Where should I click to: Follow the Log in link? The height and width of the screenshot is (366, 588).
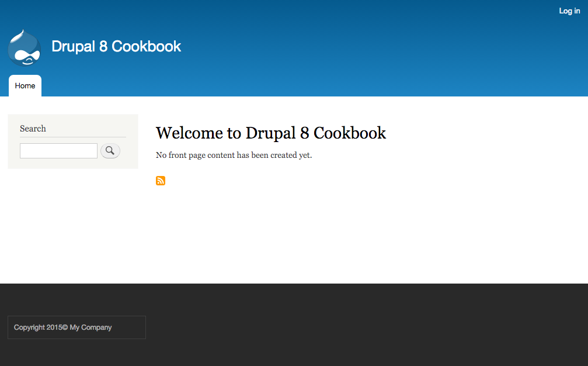click(x=569, y=11)
